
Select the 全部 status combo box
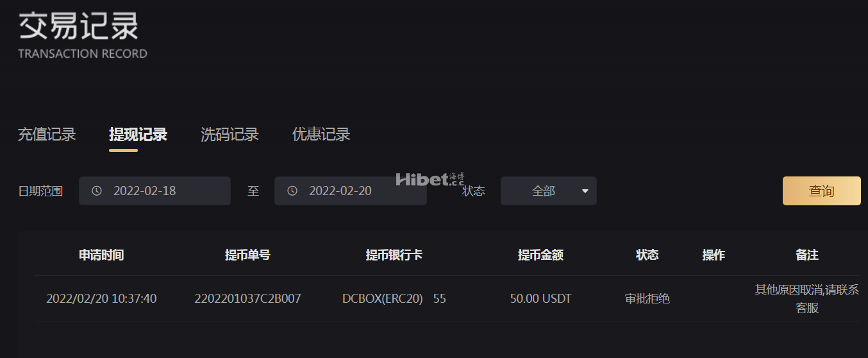click(x=549, y=191)
